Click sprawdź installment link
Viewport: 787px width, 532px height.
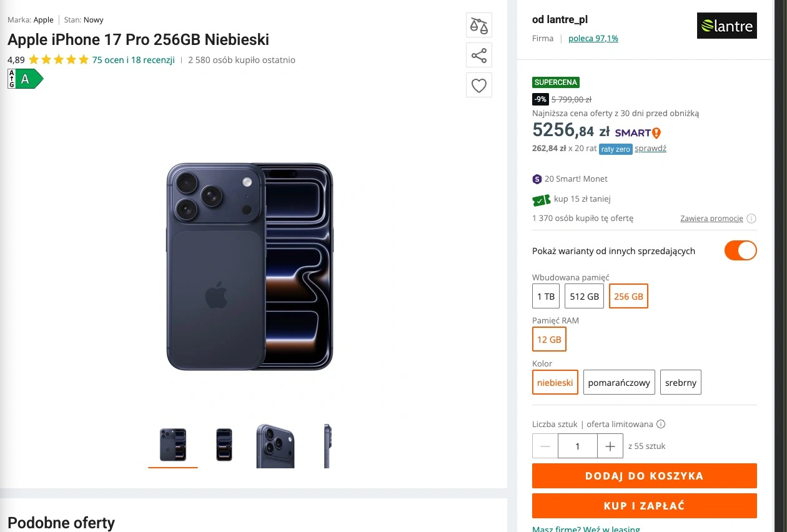(x=650, y=149)
